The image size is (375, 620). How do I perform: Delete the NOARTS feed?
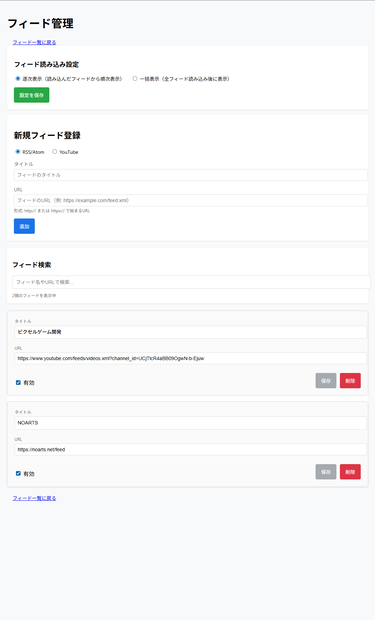pos(350,472)
